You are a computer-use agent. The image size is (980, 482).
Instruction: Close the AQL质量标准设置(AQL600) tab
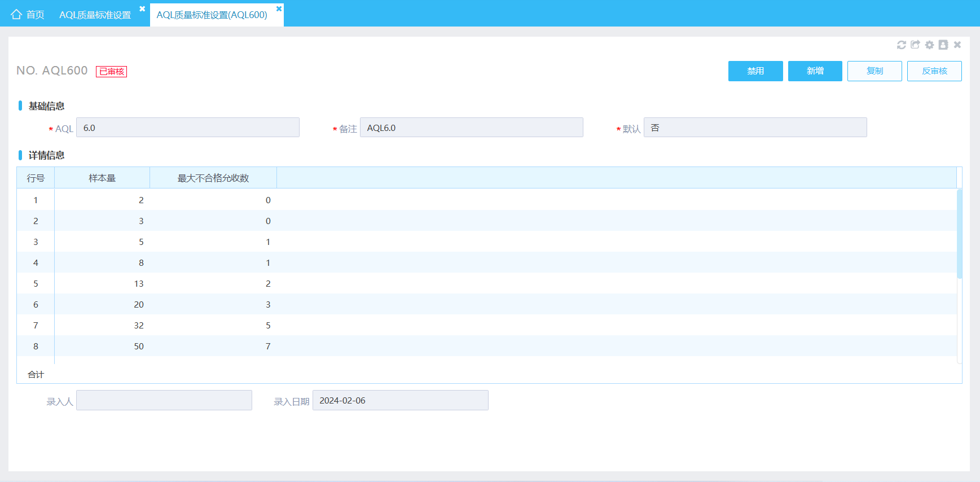279,8
